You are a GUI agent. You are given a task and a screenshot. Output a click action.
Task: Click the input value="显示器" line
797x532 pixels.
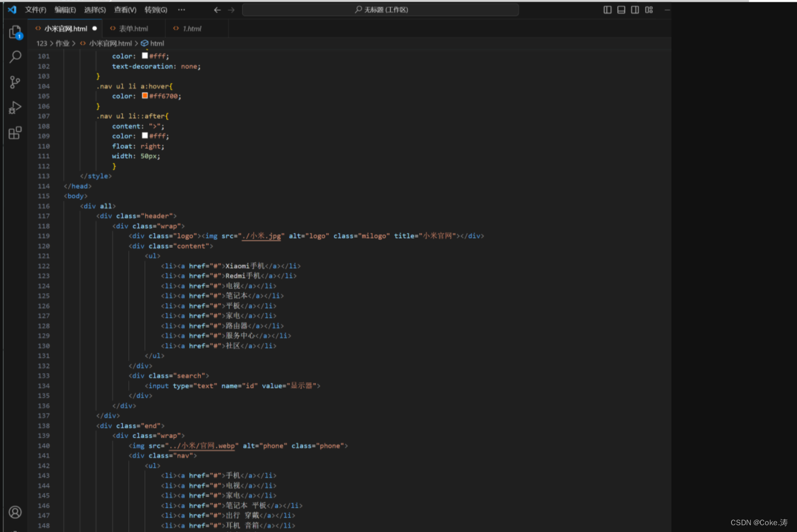coord(232,386)
